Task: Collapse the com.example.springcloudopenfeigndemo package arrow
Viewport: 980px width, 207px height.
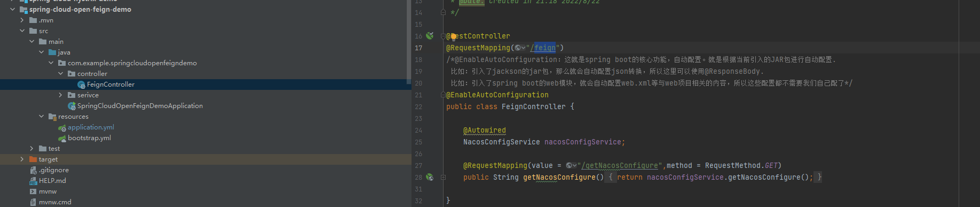Action: pos(51,63)
